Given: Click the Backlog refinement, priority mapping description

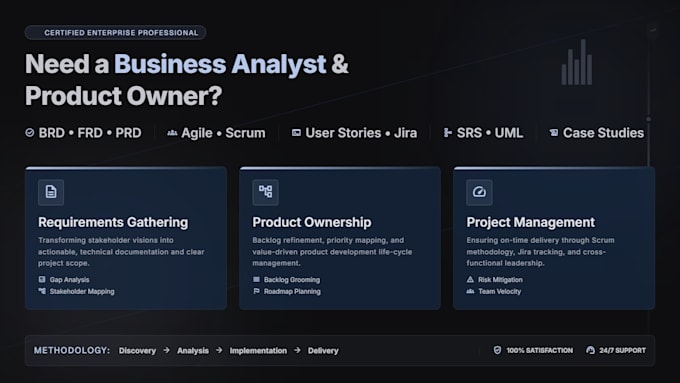Looking at the screenshot, I should point(332,252).
